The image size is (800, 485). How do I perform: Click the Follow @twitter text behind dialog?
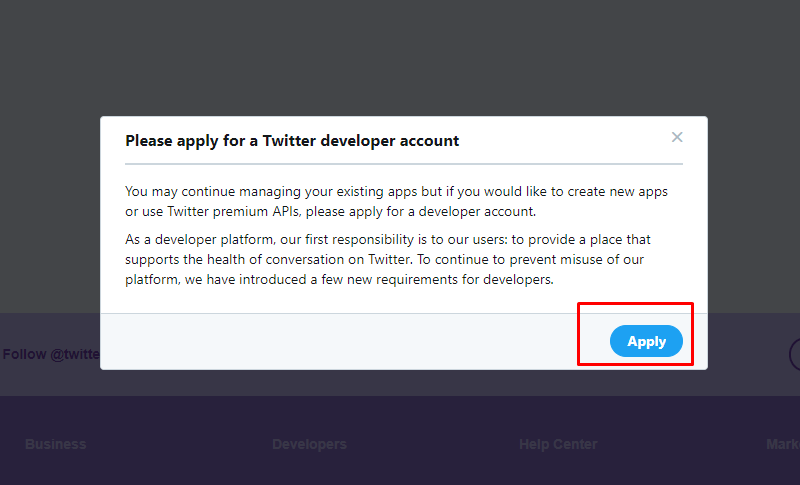[51, 354]
